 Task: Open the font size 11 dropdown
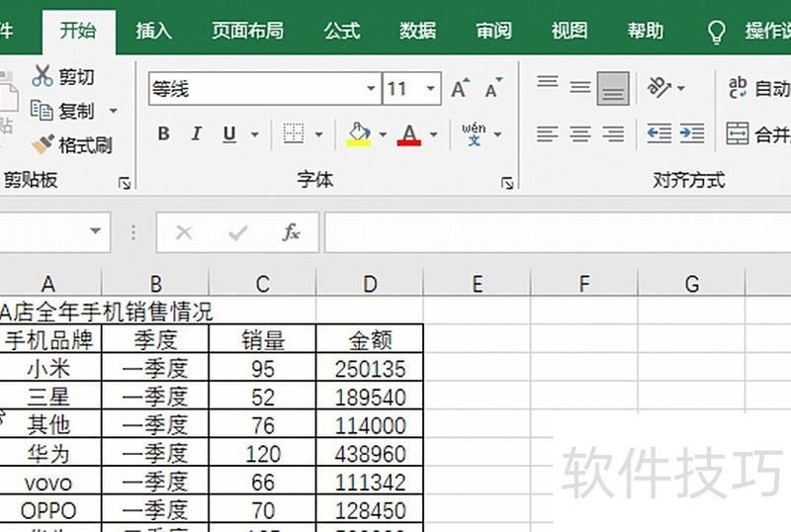[x=430, y=89]
